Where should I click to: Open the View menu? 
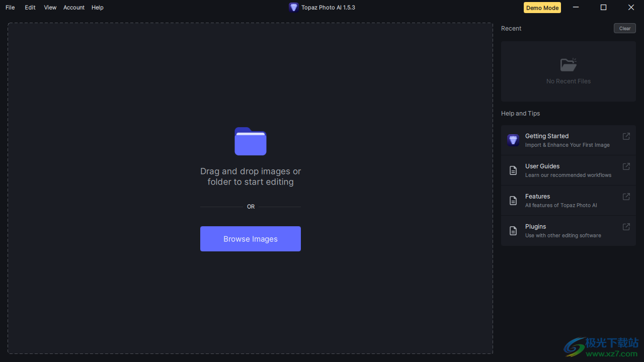(50, 8)
